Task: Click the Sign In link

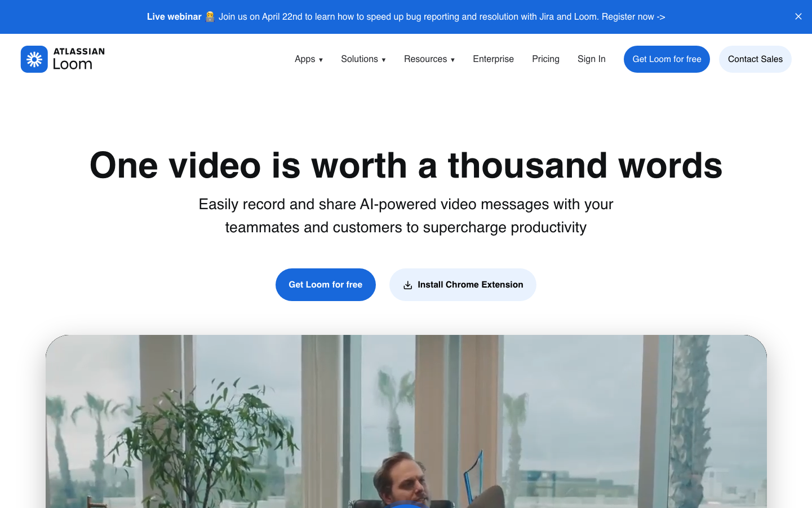Action: (x=591, y=59)
